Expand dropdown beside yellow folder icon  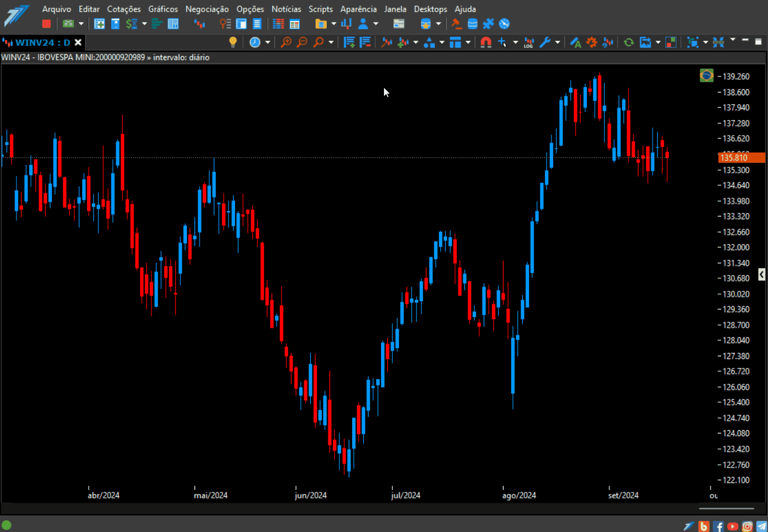(x=333, y=24)
